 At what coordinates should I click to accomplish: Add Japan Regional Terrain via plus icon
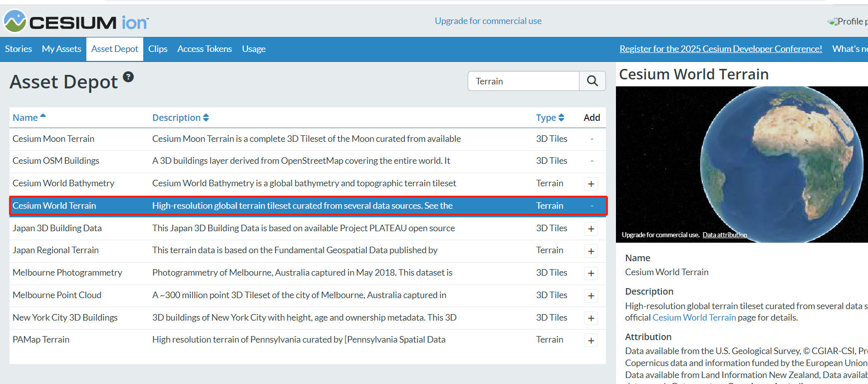click(x=591, y=251)
